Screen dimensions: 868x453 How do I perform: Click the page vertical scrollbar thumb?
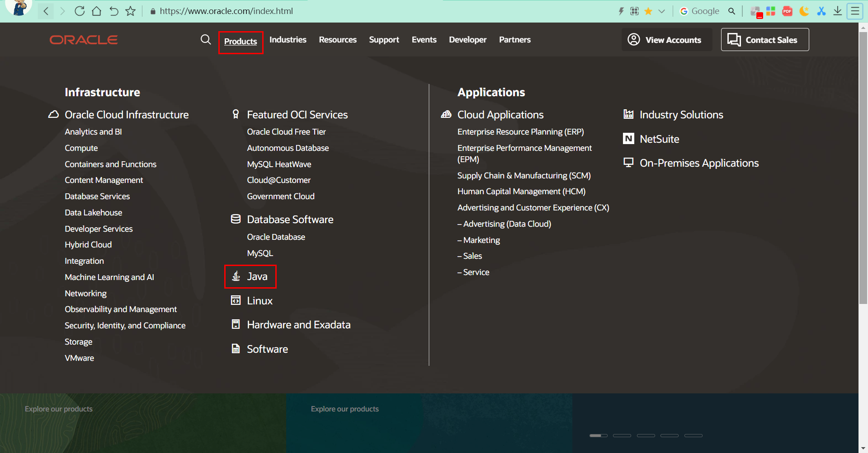coord(863,167)
